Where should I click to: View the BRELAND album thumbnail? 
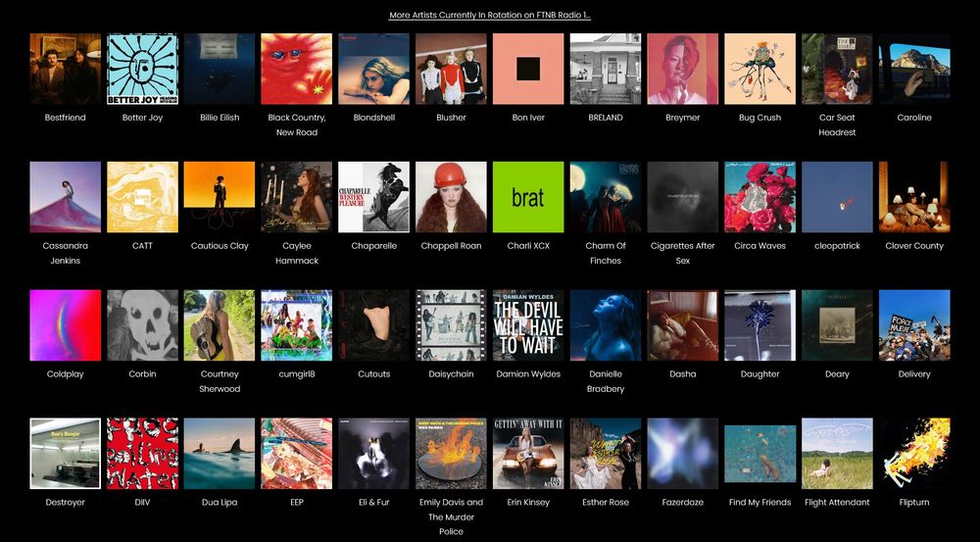(606, 69)
